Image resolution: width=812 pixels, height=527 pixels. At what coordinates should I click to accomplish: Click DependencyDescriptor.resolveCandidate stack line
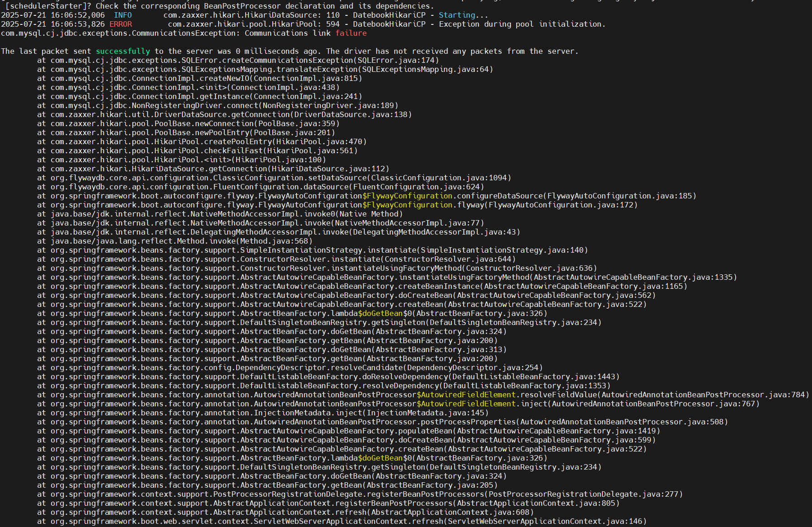click(x=290, y=368)
